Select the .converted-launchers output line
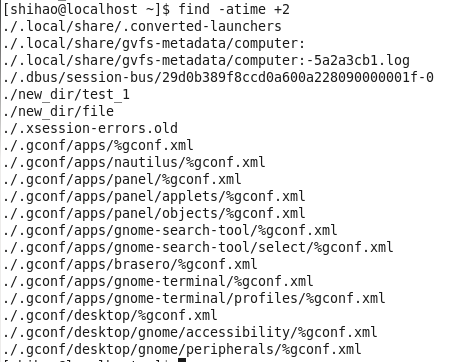 pyautogui.click(x=142, y=26)
